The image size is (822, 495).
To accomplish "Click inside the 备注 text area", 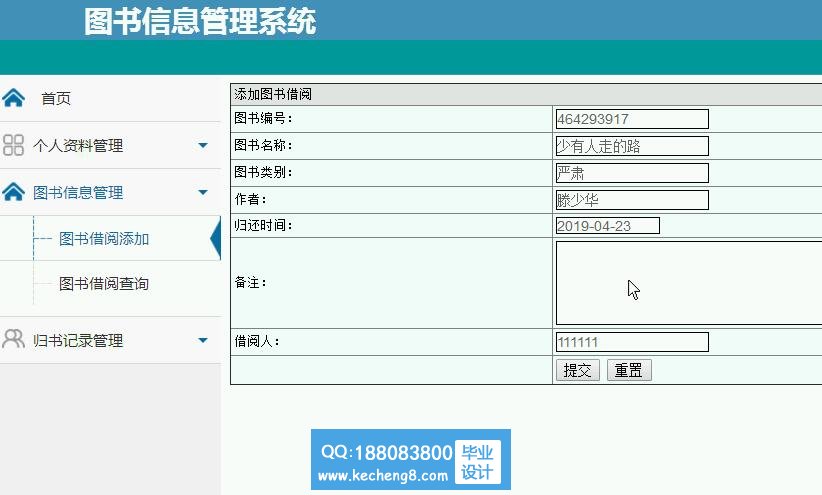I will tap(689, 283).
